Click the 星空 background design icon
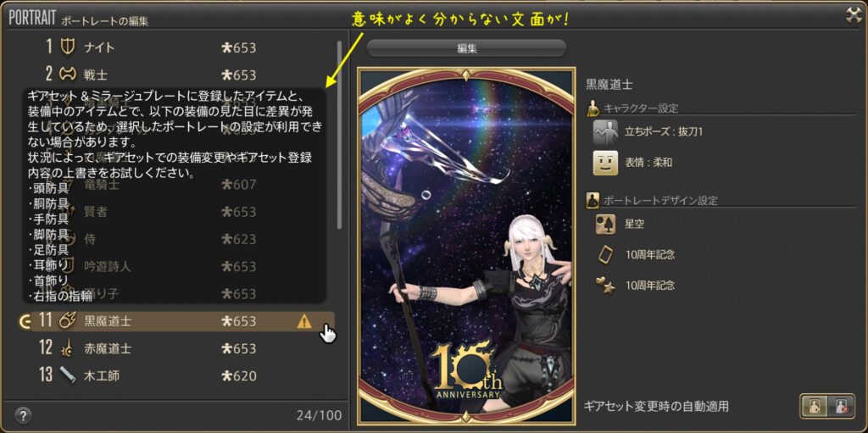The width and height of the screenshot is (868, 433). [605, 225]
